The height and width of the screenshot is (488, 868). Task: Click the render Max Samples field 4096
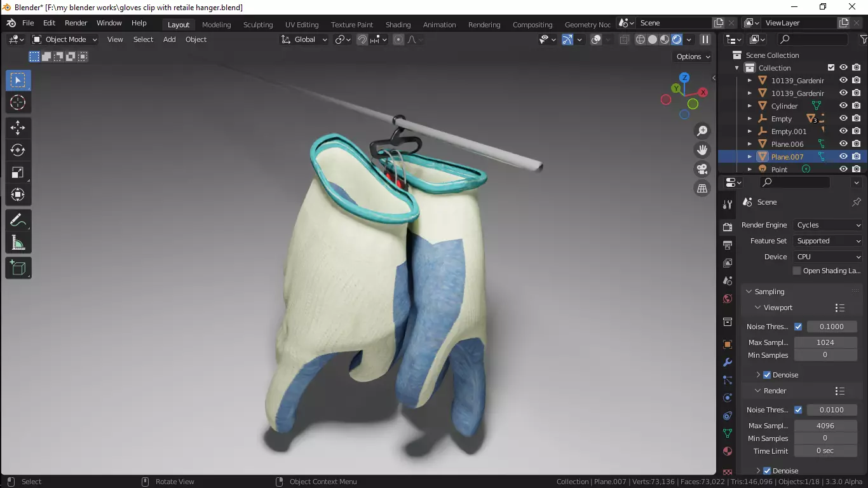pos(825,426)
